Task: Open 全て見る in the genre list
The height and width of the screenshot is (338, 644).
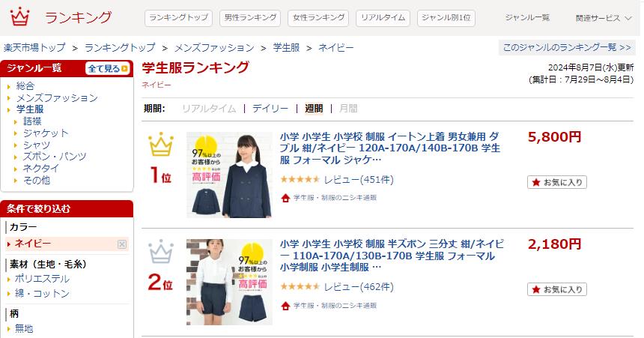Action: (x=108, y=69)
